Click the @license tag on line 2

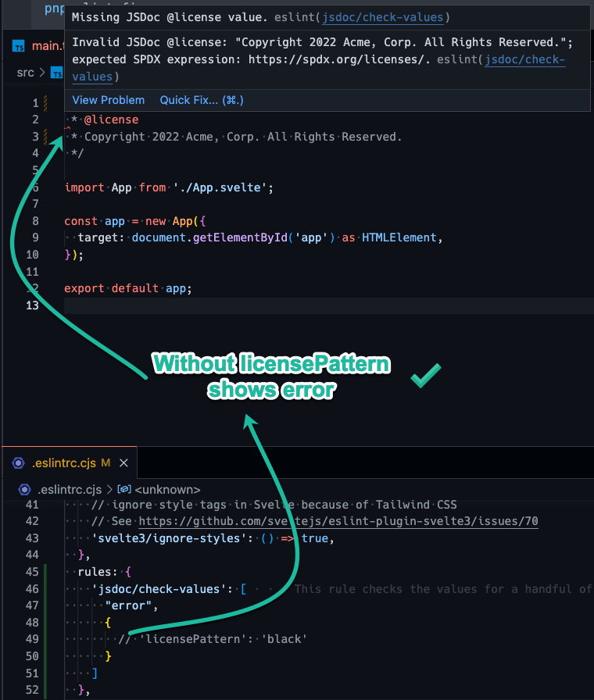click(111, 120)
